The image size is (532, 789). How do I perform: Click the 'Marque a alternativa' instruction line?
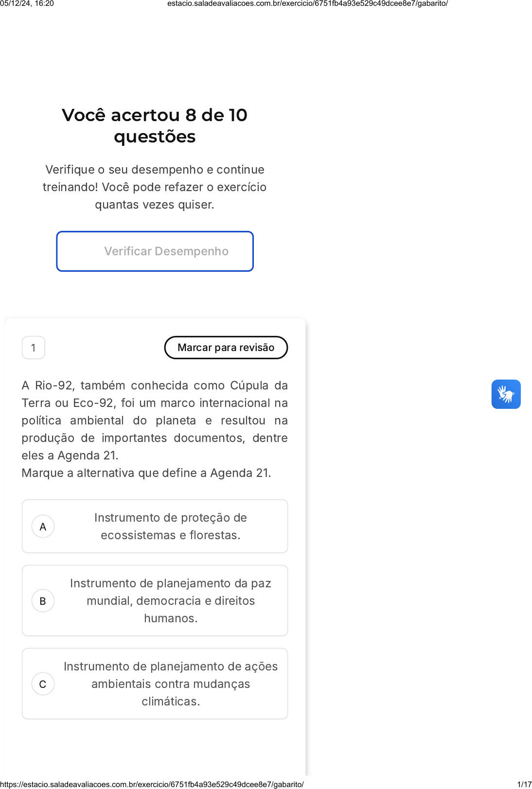146,473
